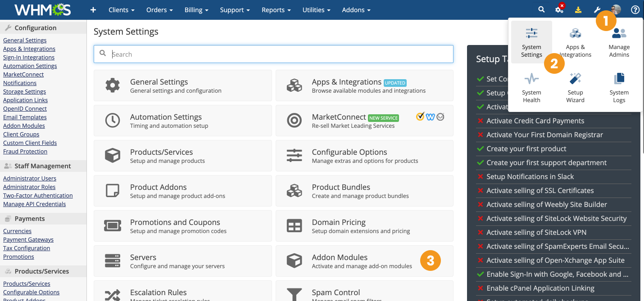
Task: Open the Support dropdown menu
Action: click(x=235, y=10)
